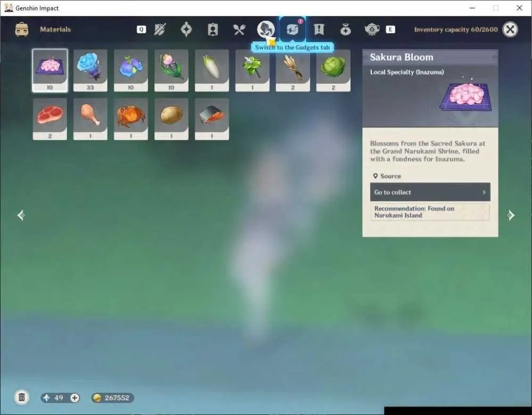532x415 pixels.
Task: Add Primogems with the plus button
Action: tap(74, 397)
